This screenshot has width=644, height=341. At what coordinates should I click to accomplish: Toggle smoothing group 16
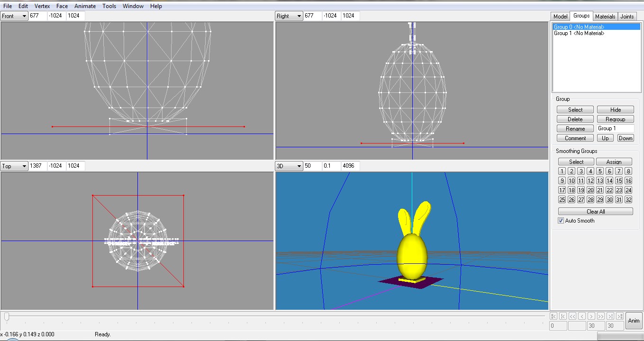(628, 180)
